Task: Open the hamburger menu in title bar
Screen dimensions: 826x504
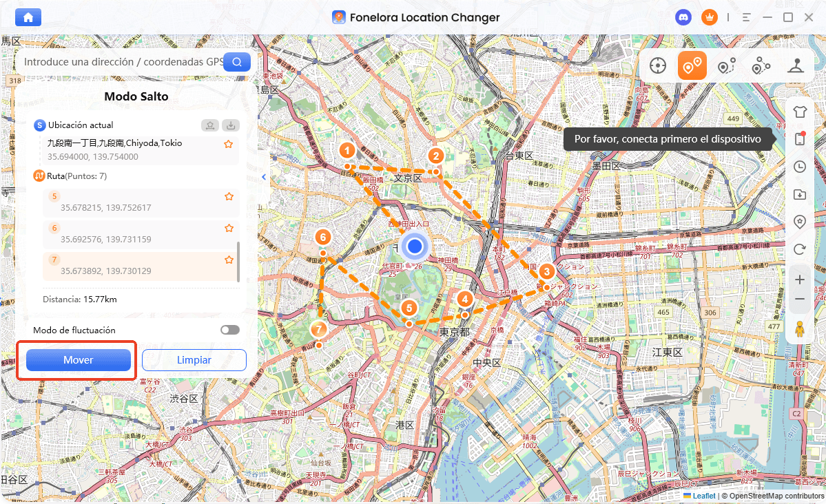Action: 747,17
